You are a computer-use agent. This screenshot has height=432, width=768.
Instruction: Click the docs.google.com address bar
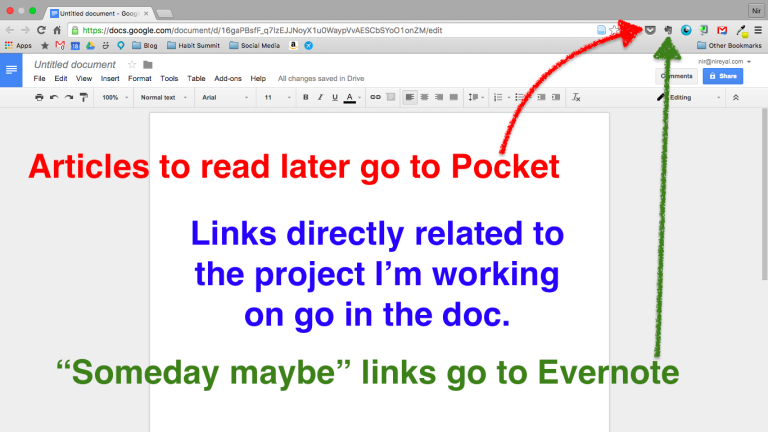point(333,30)
